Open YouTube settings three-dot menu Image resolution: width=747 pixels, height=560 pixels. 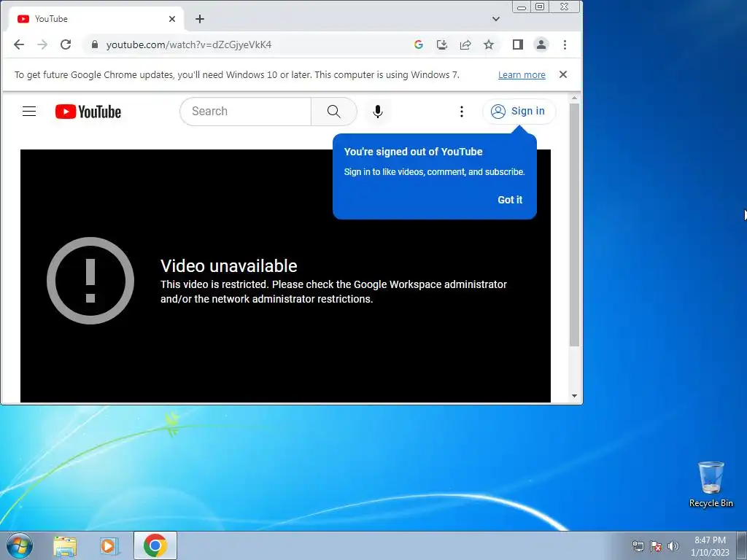click(x=461, y=112)
